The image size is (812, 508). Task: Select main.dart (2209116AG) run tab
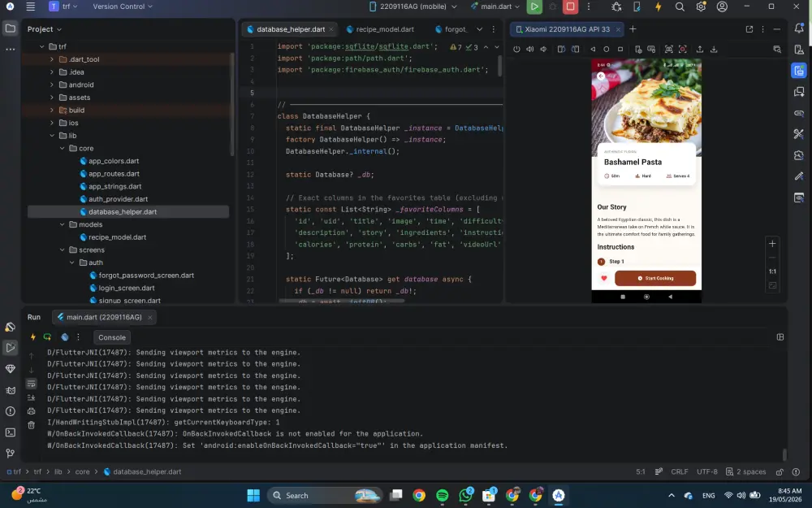point(104,317)
